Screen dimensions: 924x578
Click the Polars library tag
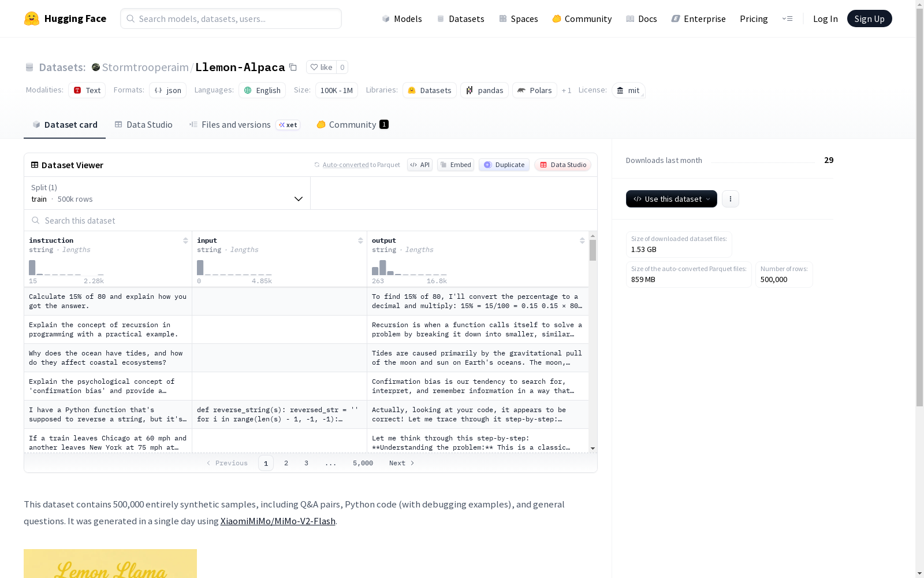click(535, 90)
